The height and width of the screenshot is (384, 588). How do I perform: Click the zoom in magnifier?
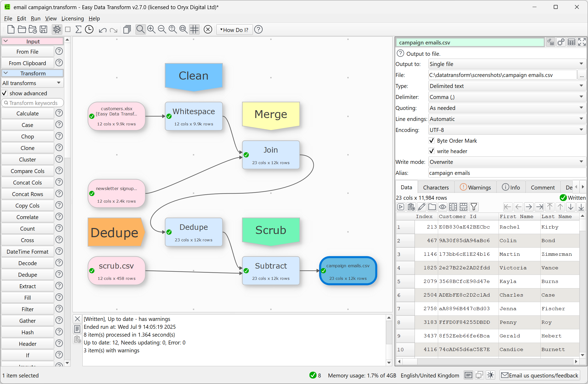(151, 30)
